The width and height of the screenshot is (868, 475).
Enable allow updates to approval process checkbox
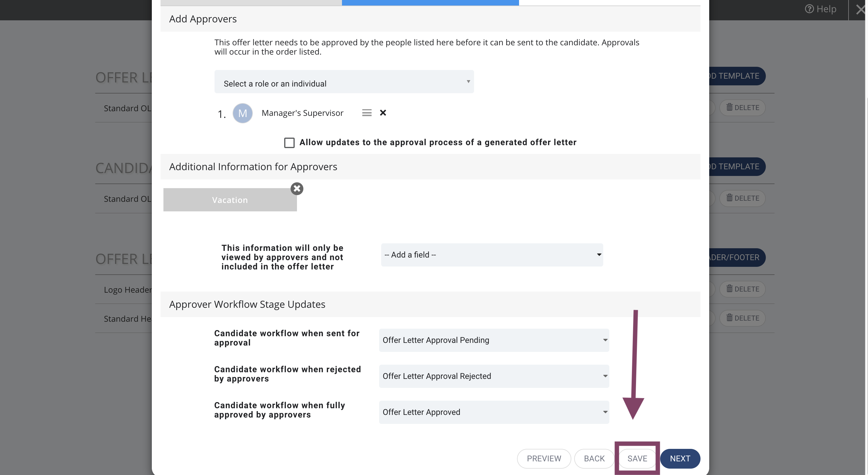click(x=289, y=143)
